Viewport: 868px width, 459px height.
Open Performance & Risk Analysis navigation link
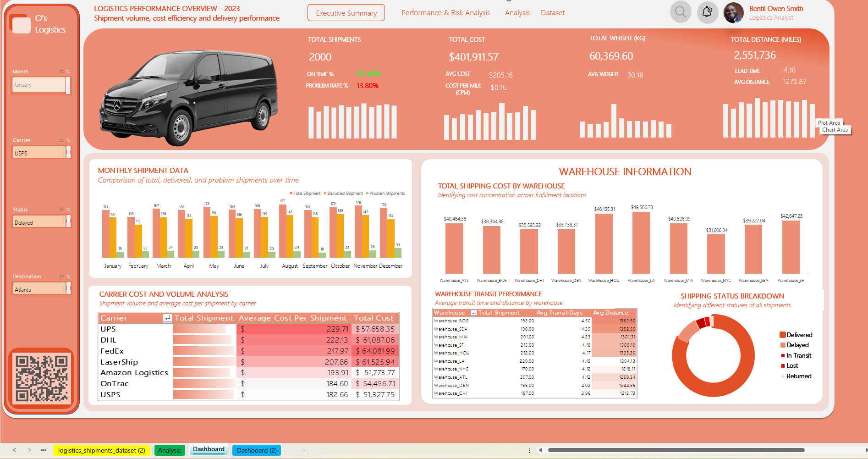[x=445, y=13]
